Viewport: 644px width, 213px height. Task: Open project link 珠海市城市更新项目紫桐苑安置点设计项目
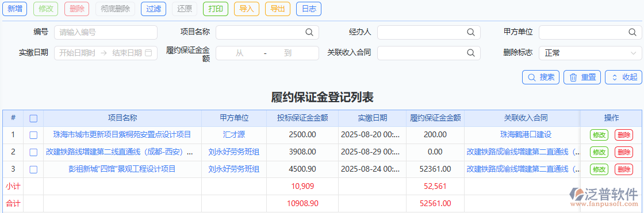122,134
